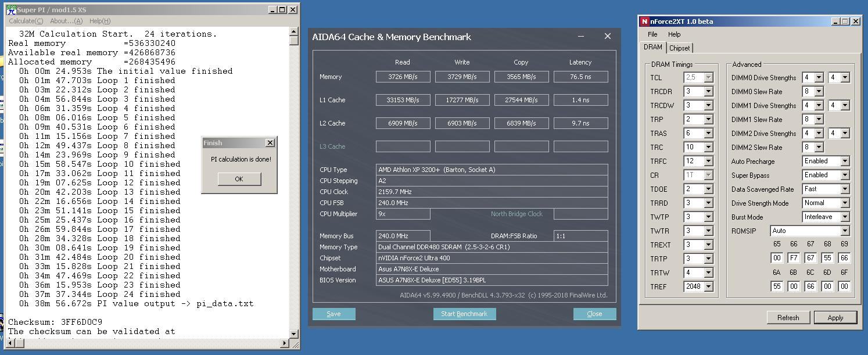
Task: Click the L2 Cache Copy value field
Action: pos(522,123)
